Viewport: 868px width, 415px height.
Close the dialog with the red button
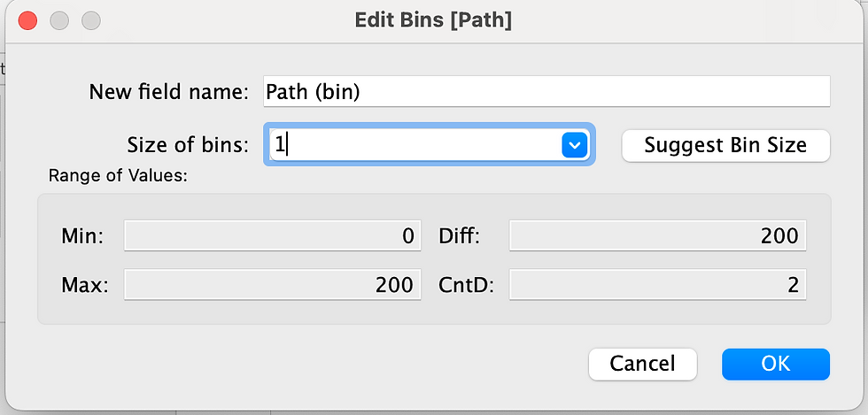27,21
